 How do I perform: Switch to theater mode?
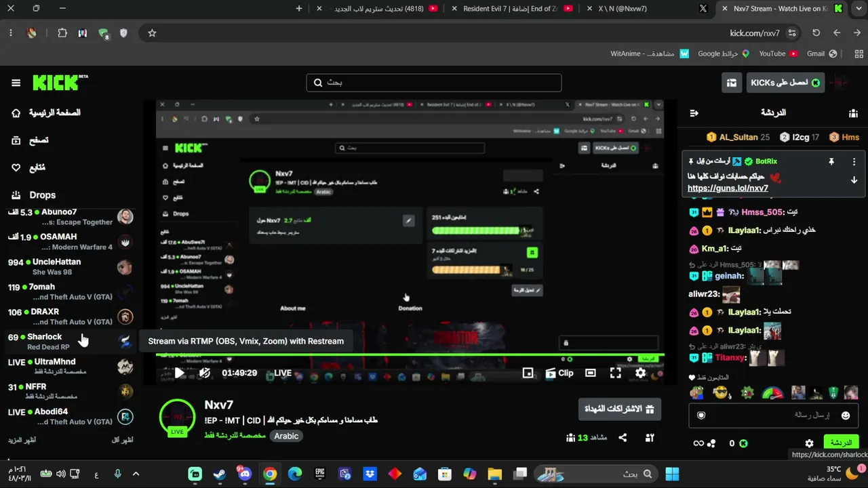(591, 373)
